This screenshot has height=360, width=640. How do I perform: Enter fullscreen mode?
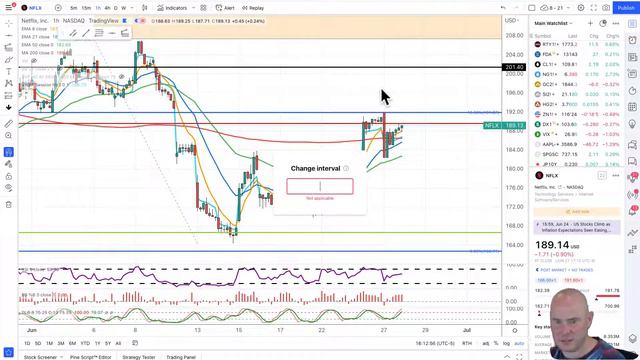point(593,8)
